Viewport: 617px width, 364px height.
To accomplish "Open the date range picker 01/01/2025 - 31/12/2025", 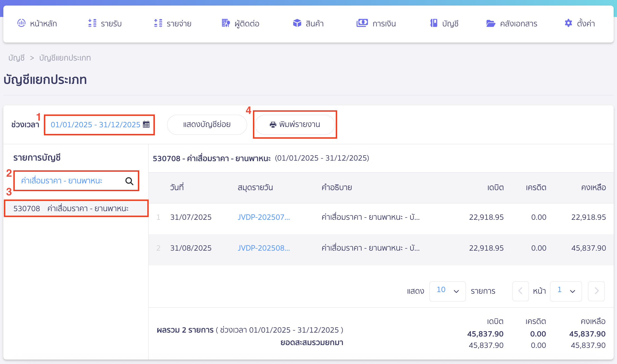I will pos(95,124).
